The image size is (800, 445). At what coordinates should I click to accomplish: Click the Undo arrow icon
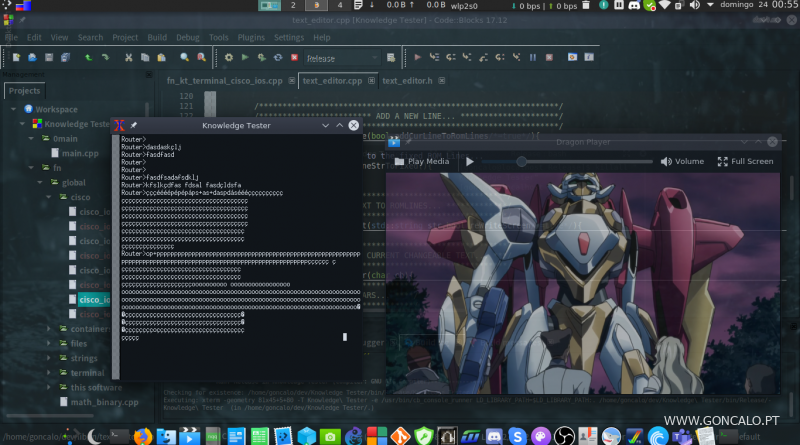(x=88, y=58)
